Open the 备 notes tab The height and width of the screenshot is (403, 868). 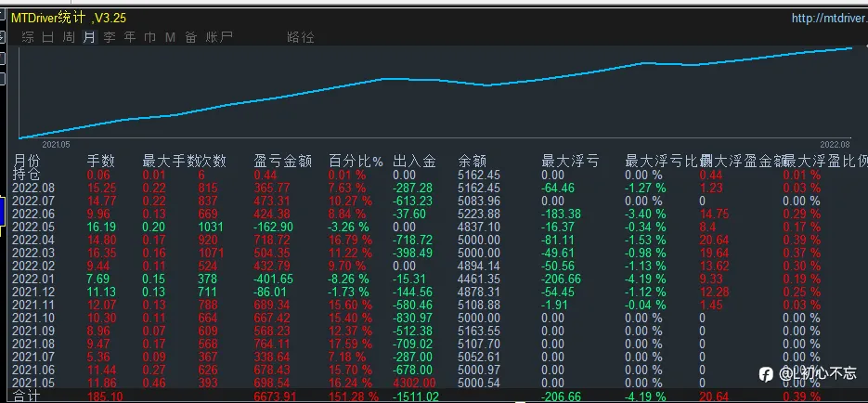[x=191, y=37]
